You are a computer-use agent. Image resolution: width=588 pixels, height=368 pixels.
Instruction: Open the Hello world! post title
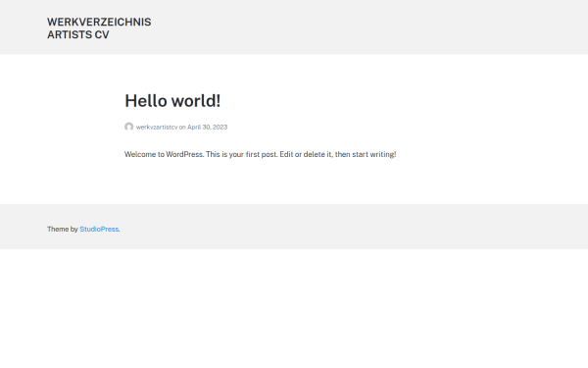tap(172, 101)
